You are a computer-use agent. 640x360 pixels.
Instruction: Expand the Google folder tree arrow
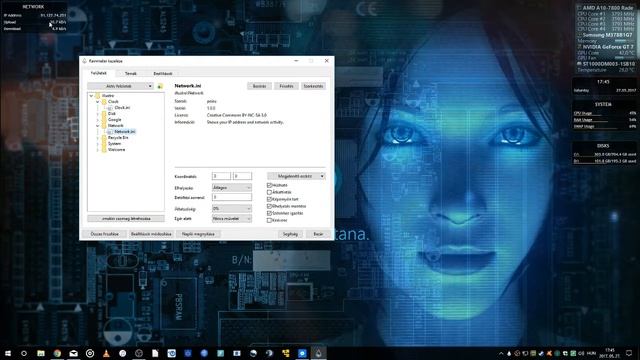click(x=98, y=120)
